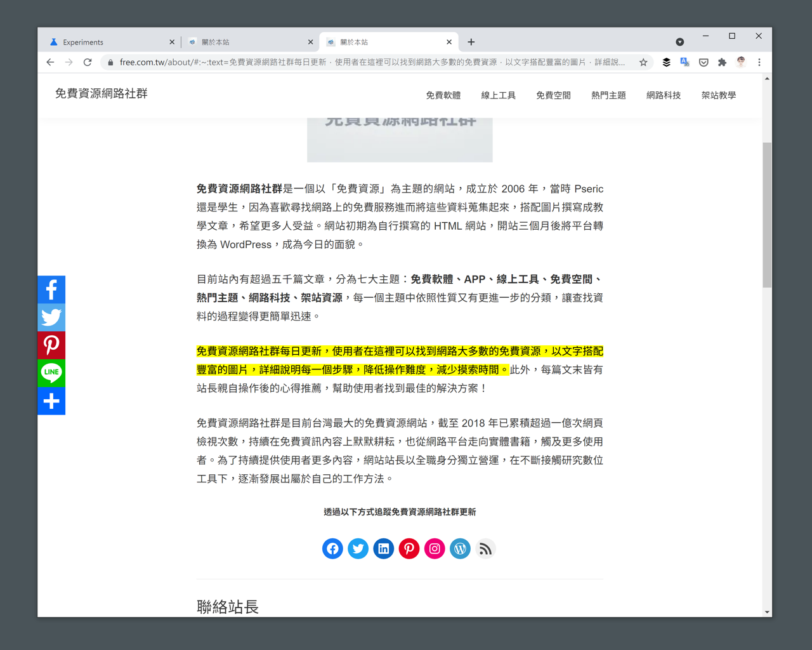Share page via Twitter sidebar icon
812x650 pixels.
[51, 317]
